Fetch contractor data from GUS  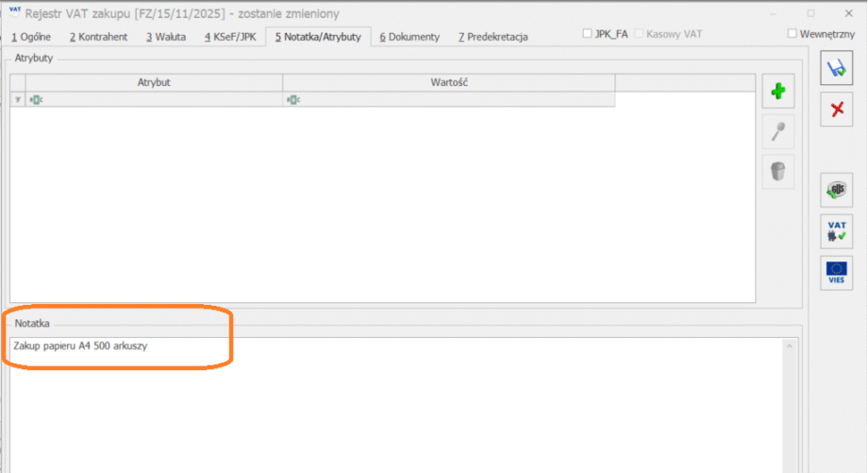837,191
